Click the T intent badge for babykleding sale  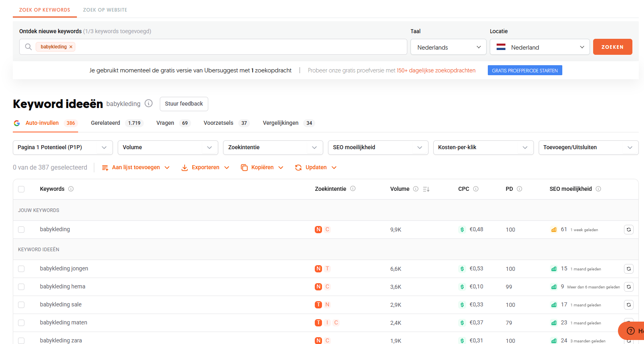pos(318,304)
